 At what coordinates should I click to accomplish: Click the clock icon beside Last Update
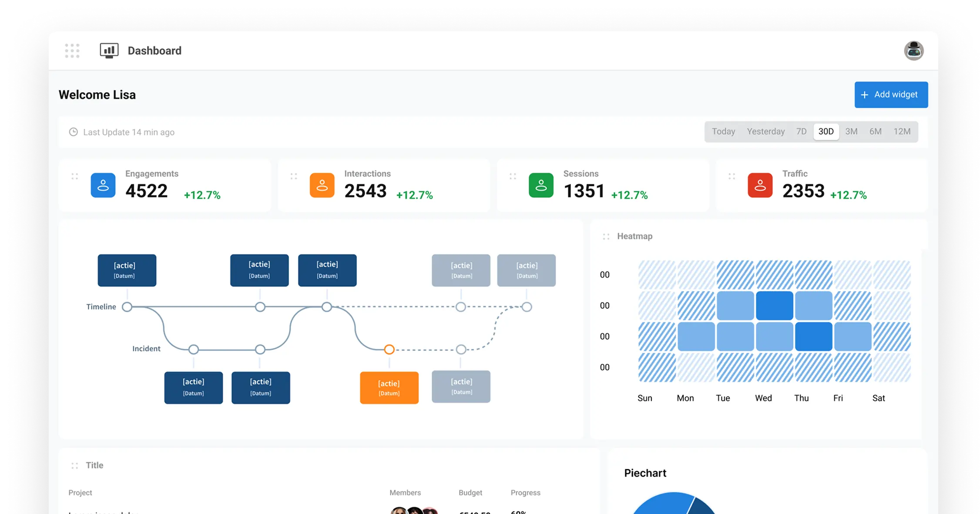73,132
